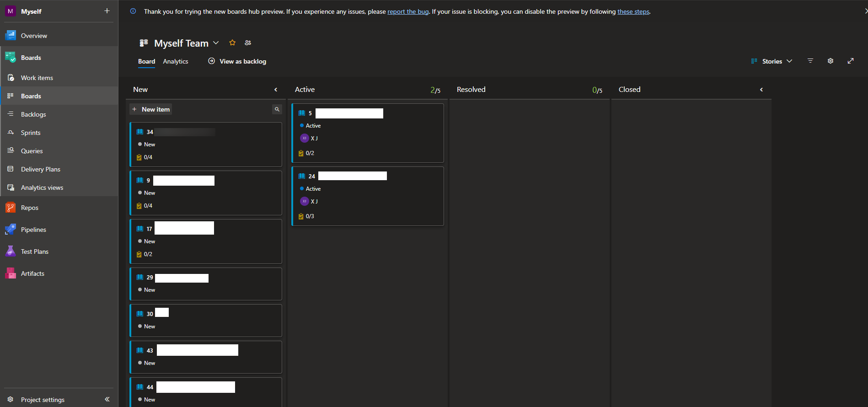The image size is (868, 407).
Task: Click the plus button next to Myself project
Action: point(107,11)
